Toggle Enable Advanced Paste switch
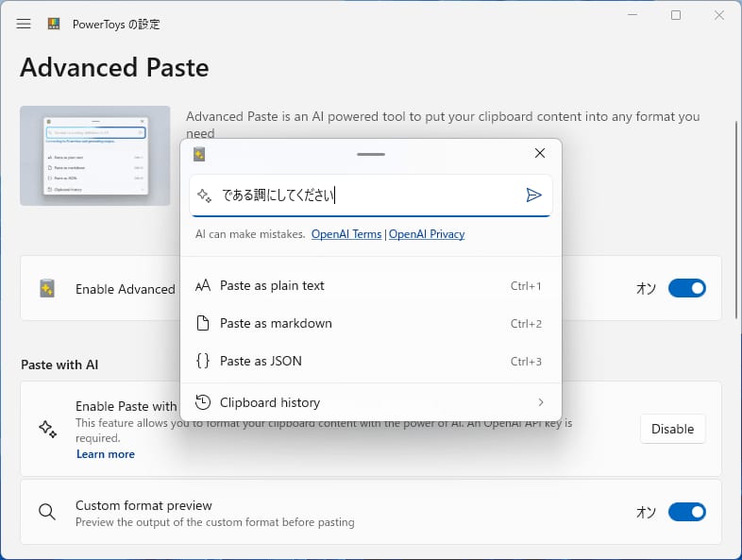Viewport: 742px width, 560px height. (686, 288)
